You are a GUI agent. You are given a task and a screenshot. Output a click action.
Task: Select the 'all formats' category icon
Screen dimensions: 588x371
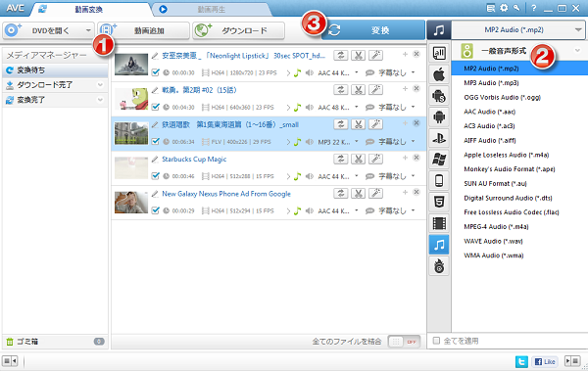pyautogui.click(x=439, y=53)
